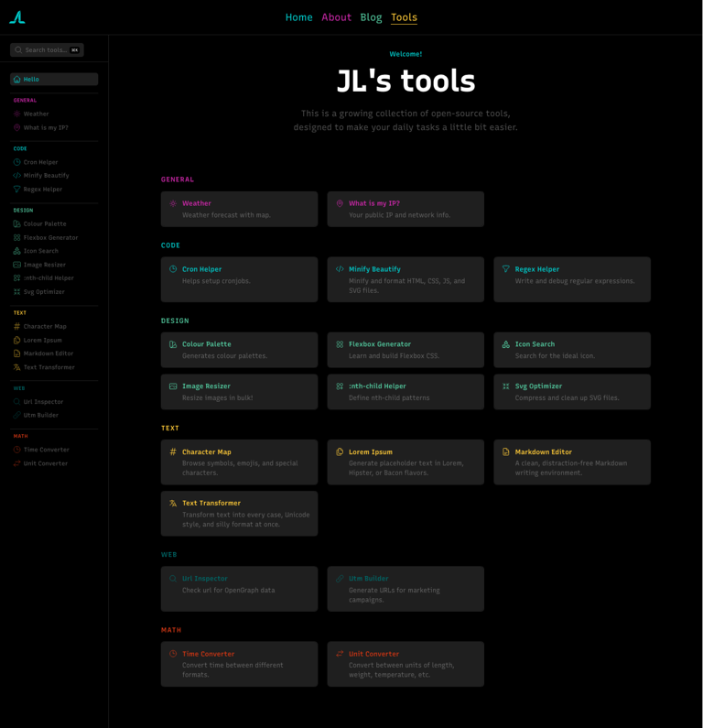Open the Colour Palette card title
Image resolution: width=703 pixels, height=728 pixels.
coord(207,344)
